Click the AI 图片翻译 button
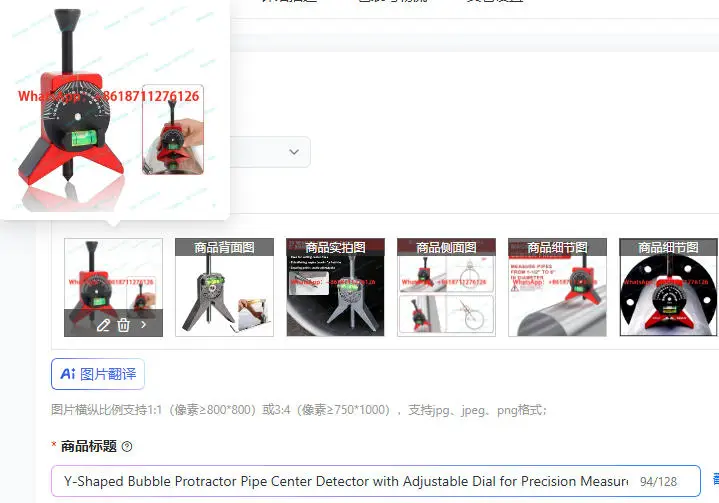 (x=98, y=374)
